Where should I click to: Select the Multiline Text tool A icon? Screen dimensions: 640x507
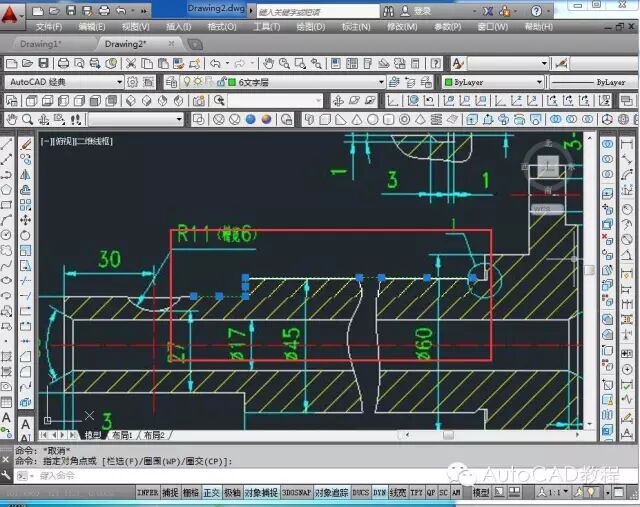(x=6, y=418)
